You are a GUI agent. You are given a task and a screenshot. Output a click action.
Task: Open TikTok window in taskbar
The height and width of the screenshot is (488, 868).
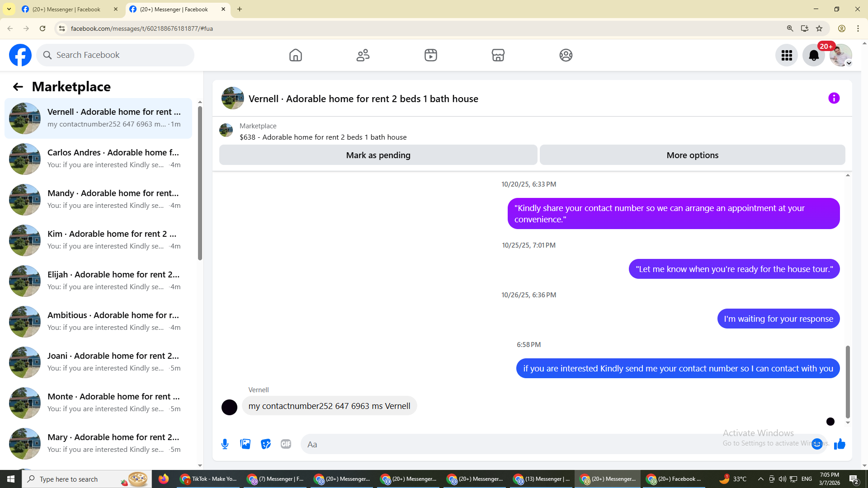[209, 479]
